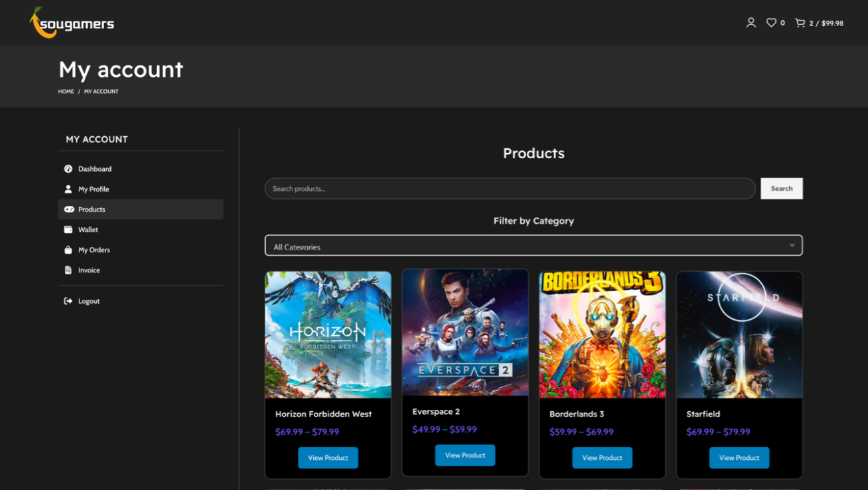This screenshot has height=490, width=868.
Task: Open the Everspace 2 title link
Action: [x=436, y=412]
